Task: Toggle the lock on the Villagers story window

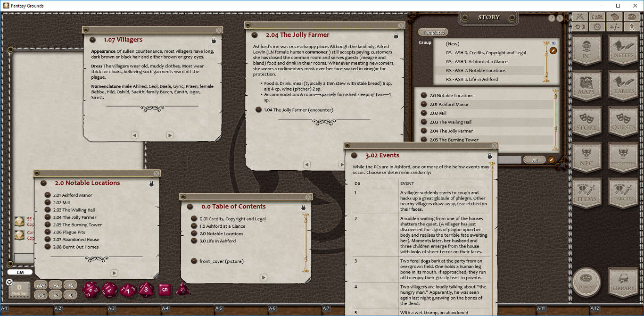Action: 214,40
